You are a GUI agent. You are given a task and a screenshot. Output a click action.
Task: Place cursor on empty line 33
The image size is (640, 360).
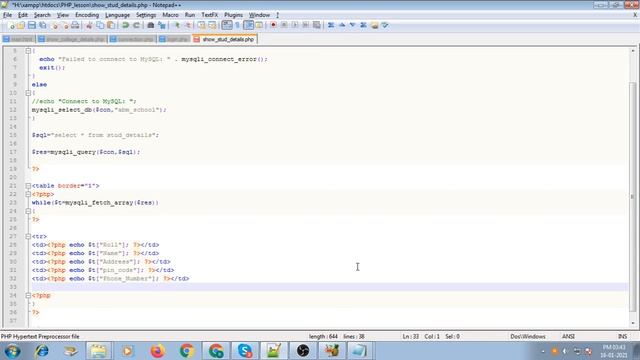[x=330, y=287]
